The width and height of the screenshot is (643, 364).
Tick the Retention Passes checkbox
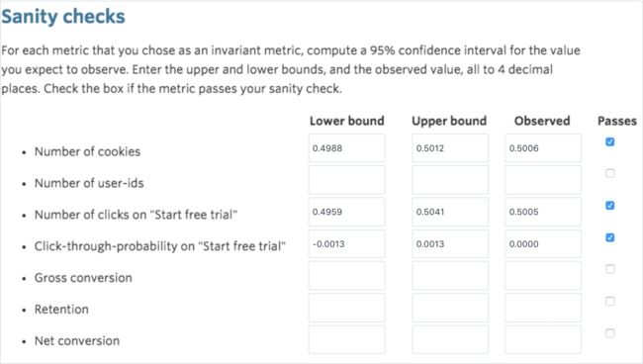[x=609, y=302]
